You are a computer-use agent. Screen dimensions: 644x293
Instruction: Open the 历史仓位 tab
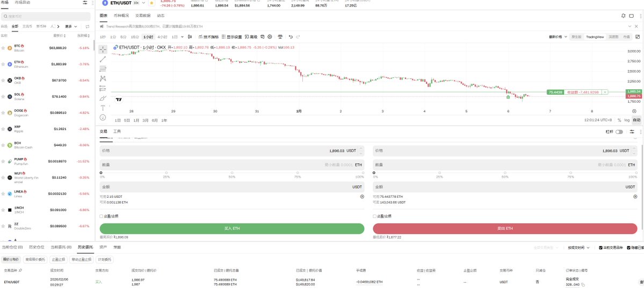(x=37, y=247)
